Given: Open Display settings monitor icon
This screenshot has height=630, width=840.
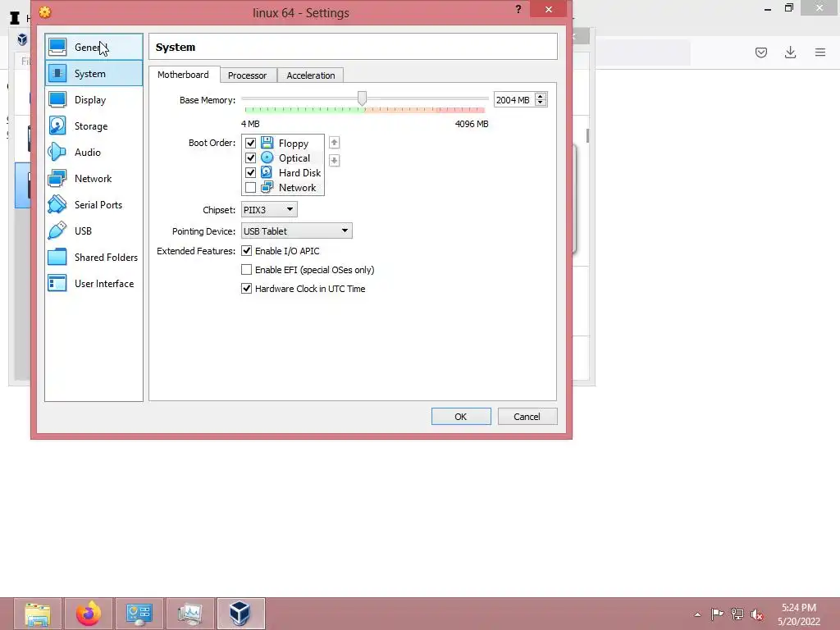Looking at the screenshot, I should [57, 99].
